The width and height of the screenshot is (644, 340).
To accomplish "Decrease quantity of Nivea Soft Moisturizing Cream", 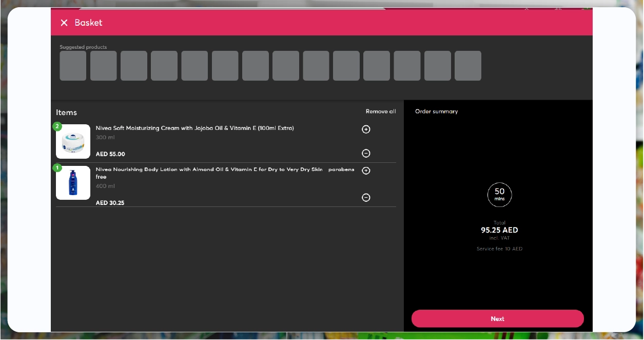I will [x=366, y=153].
